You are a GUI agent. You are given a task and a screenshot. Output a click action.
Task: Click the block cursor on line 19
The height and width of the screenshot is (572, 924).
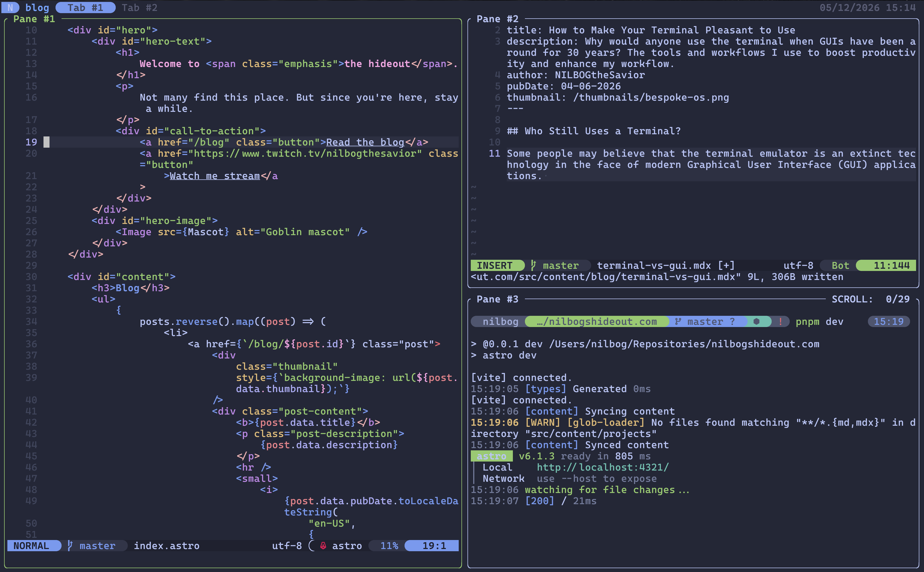pyautogui.click(x=46, y=142)
